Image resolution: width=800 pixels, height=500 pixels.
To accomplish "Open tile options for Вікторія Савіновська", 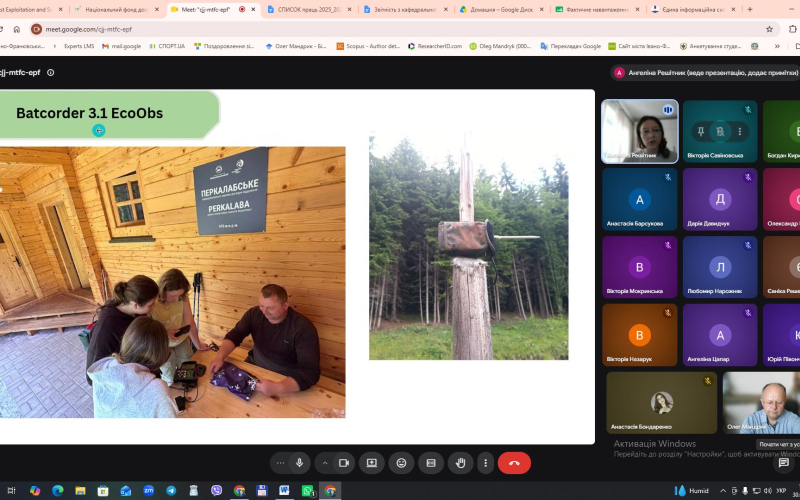I will click(x=740, y=132).
